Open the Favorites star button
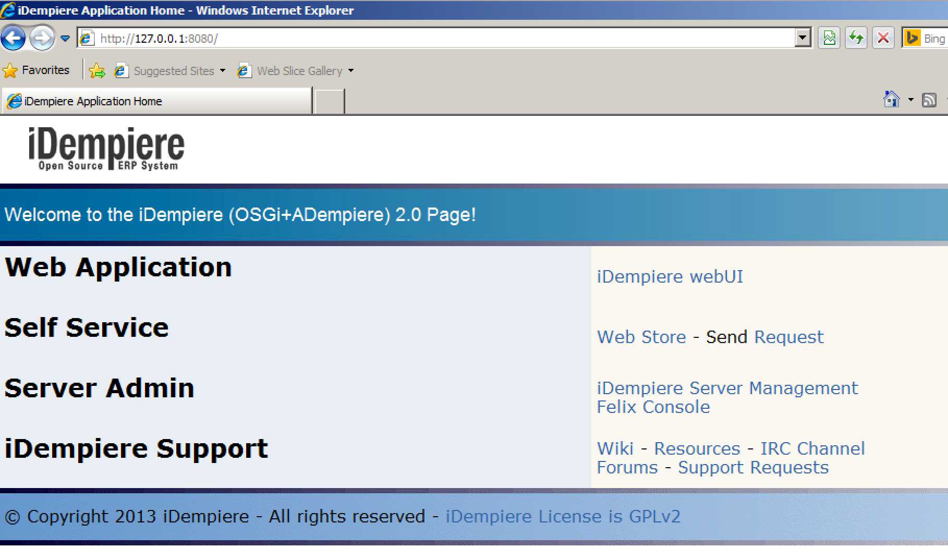 [37, 70]
